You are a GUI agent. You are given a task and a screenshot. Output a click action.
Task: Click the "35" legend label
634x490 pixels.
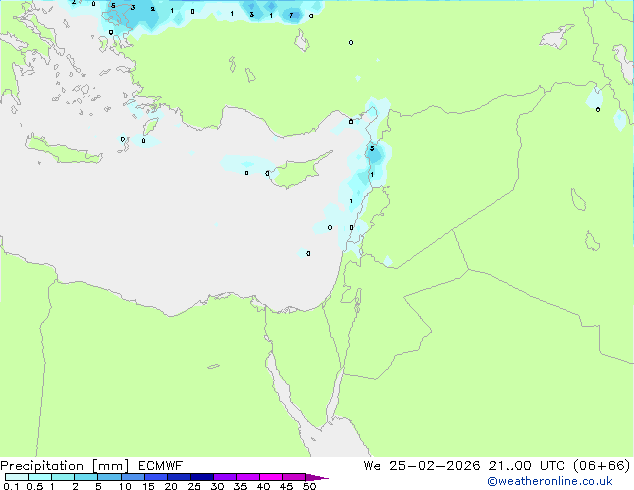coord(241,486)
